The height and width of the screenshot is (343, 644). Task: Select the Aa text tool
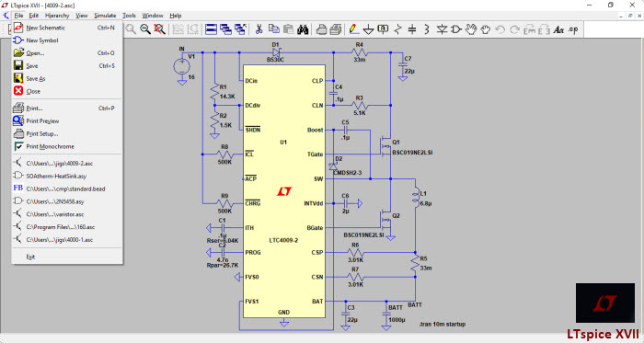coord(558,29)
